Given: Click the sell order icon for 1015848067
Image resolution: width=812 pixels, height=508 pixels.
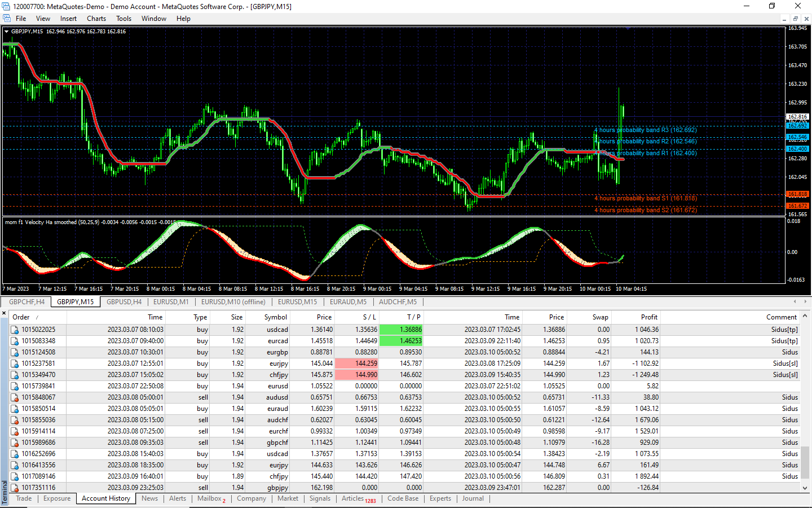Looking at the screenshot, I should tap(15, 397).
